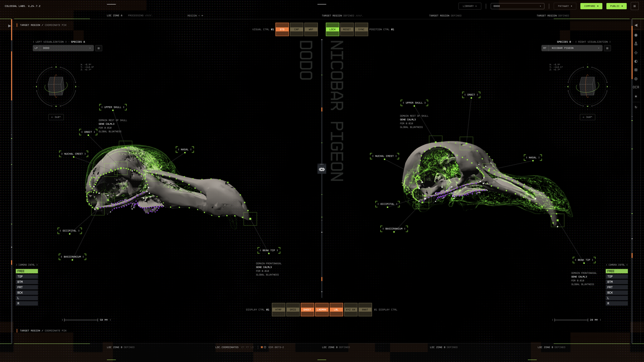This screenshot has width=644, height=362.
Task: Click the RESET position button
Action: pos(347,29)
